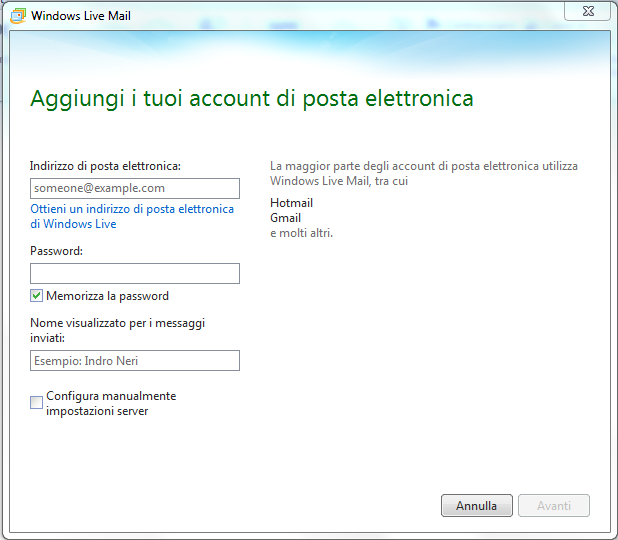Focus the Password input field

point(134,273)
